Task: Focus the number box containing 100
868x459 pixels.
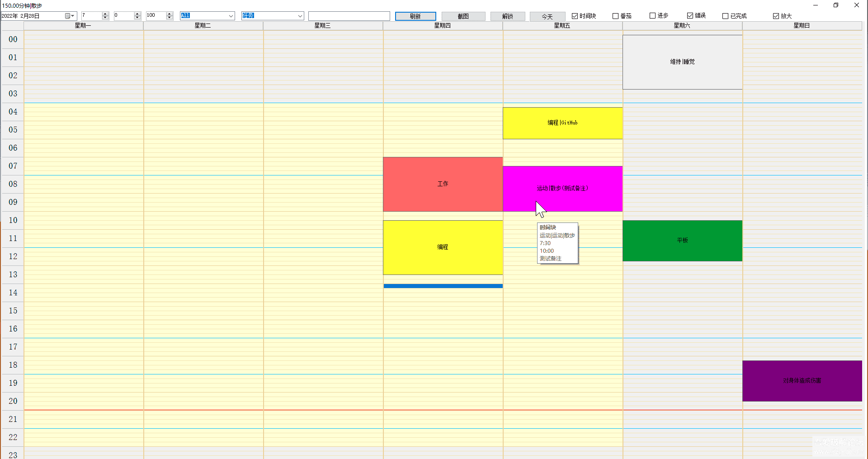Action: point(156,16)
